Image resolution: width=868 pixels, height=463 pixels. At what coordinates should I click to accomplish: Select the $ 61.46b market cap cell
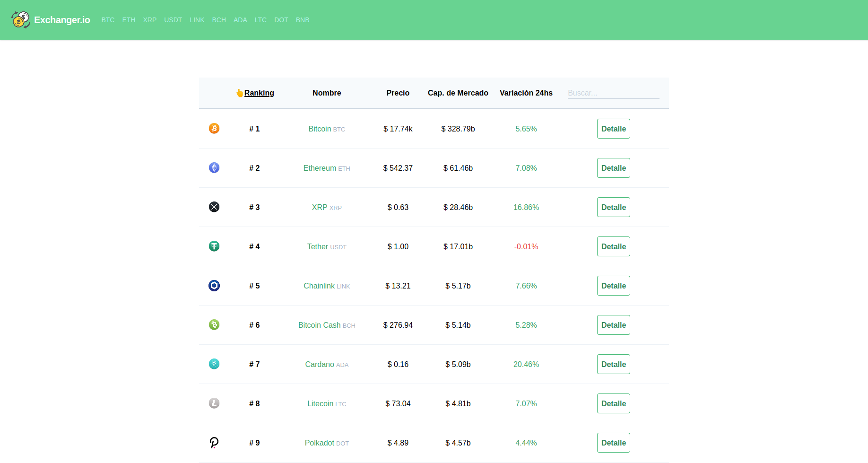click(458, 168)
